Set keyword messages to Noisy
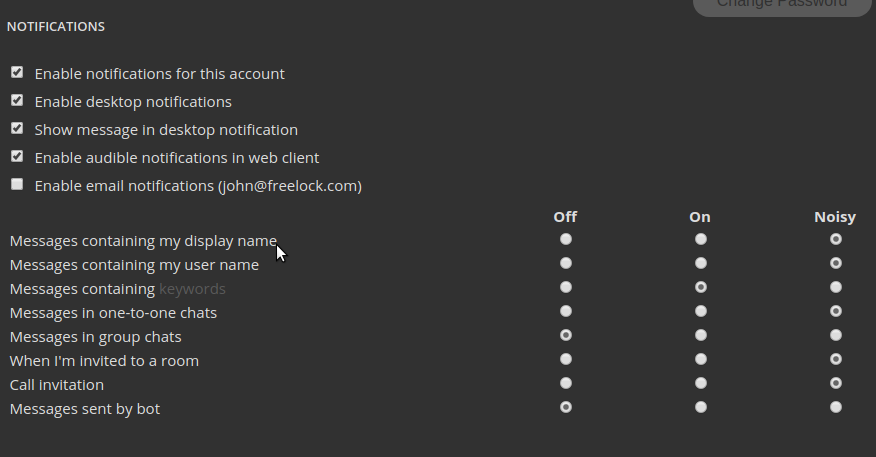This screenshot has width=876, height=457. tap(836, 288)
